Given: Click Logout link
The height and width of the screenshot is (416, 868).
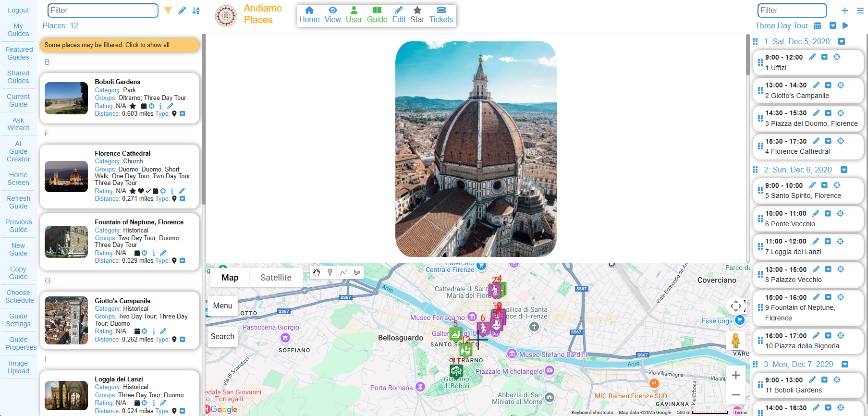Looking at the screenshot, I should tap(18, 10).
